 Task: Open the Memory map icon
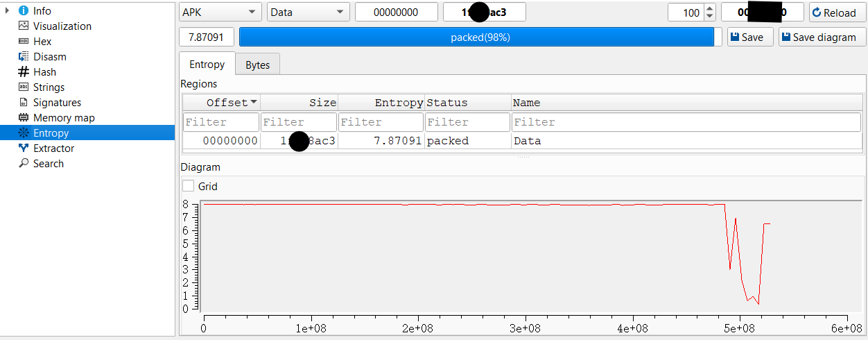(x=24, y=118)
